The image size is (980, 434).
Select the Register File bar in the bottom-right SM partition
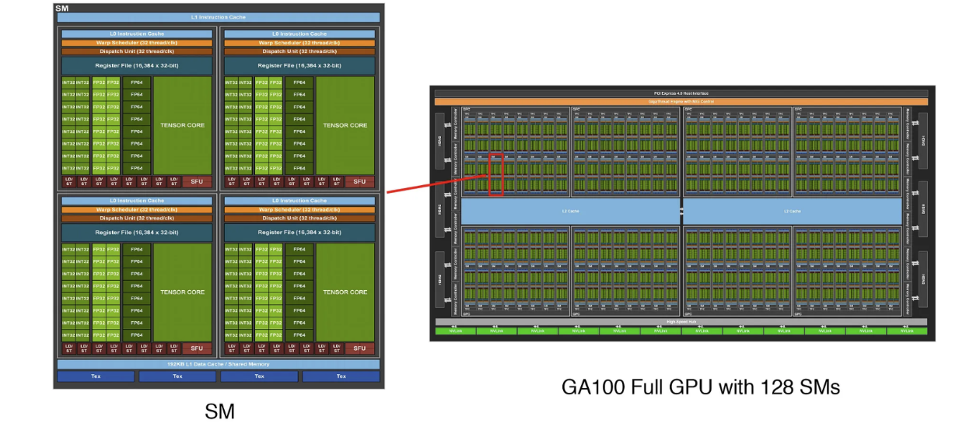[x=299, y=233]
